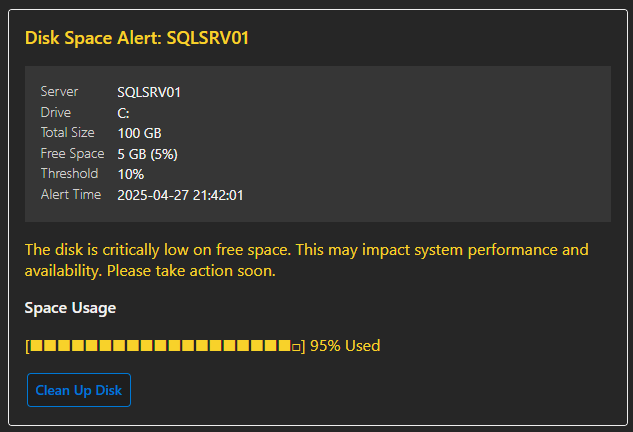Click the Alert Time label
The width and height of the screenshot is (633, 432).
(71, 195)
